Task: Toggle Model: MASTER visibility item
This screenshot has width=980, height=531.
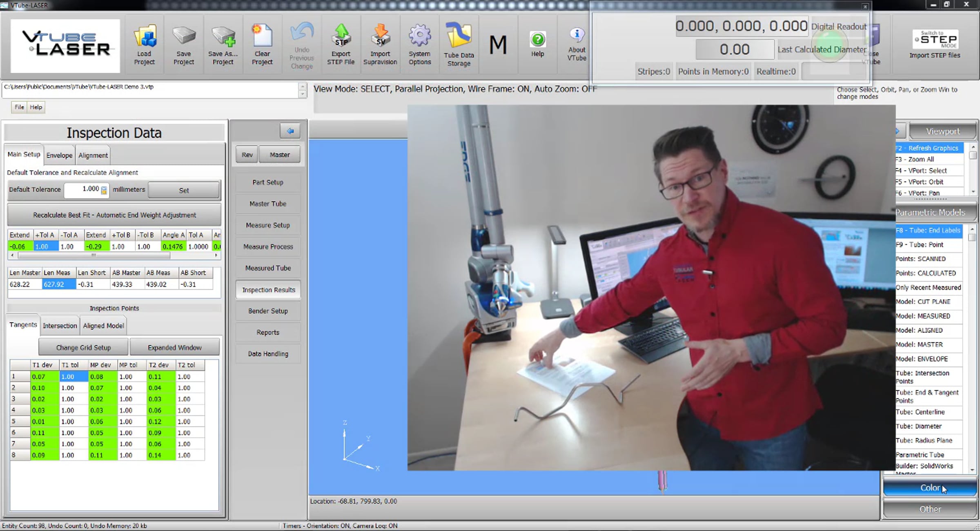Action: [x=919, y=344]
